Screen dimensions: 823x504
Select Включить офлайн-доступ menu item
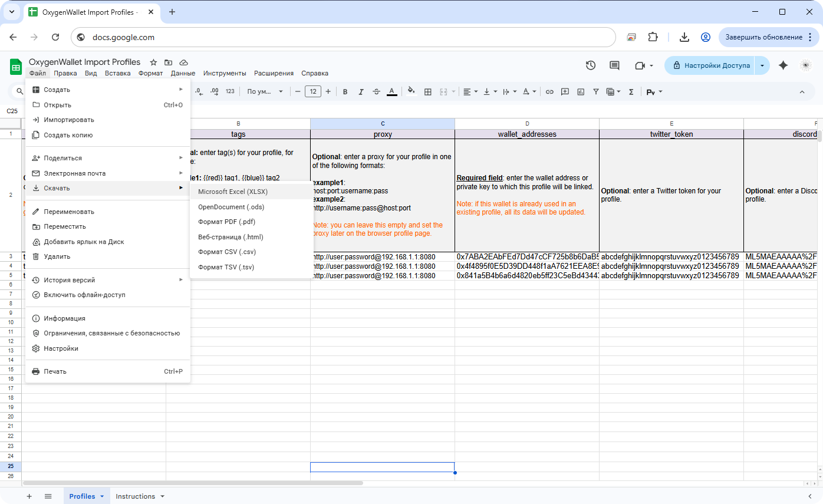(108, 295)
